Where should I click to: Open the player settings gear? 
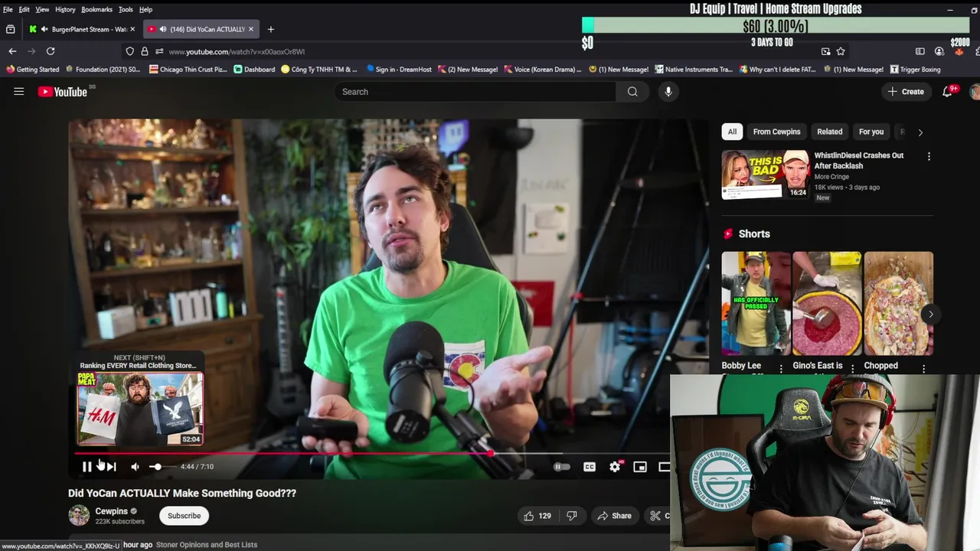pyautogui.click(x=615, y=467)
